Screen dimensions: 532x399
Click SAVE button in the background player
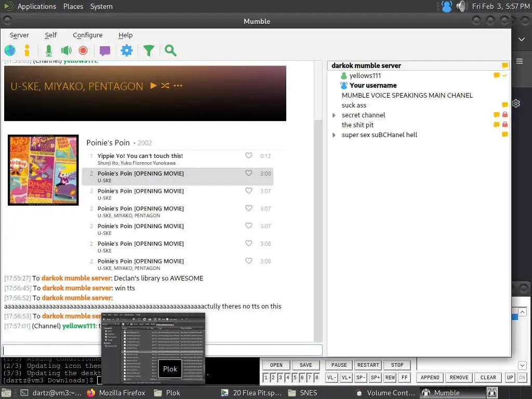coord(305,365)
